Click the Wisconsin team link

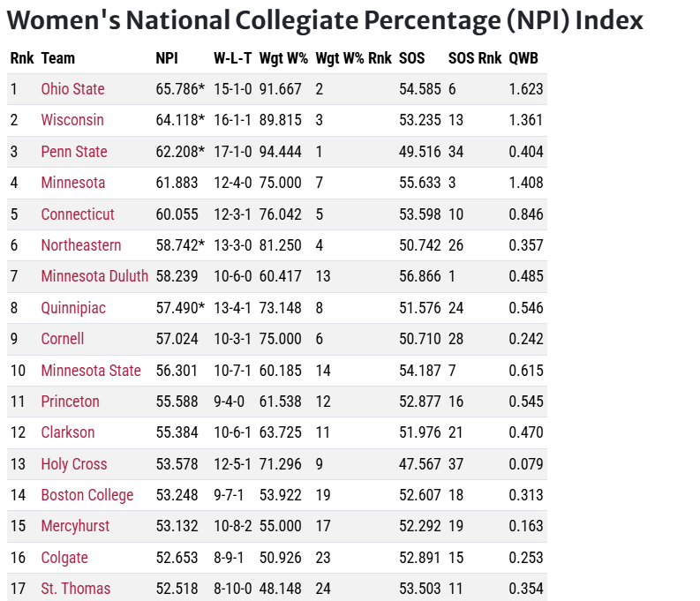(x=72, y=120)
